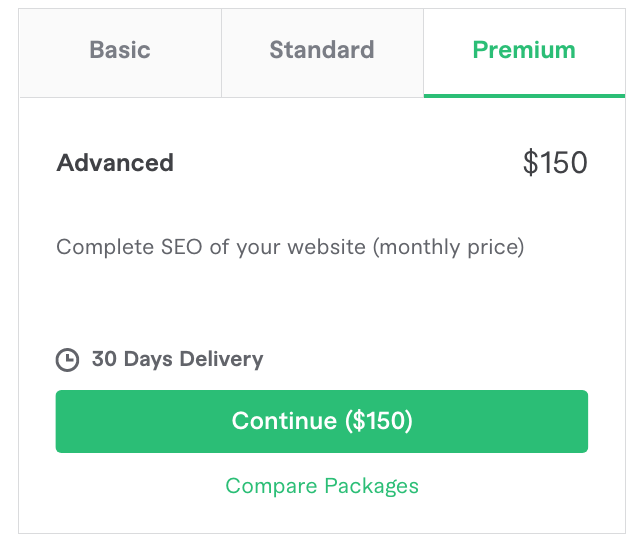This screenshot has height=545, width=635.
Task: Tap the delivery time clock symbol
Action: point(67,360)
